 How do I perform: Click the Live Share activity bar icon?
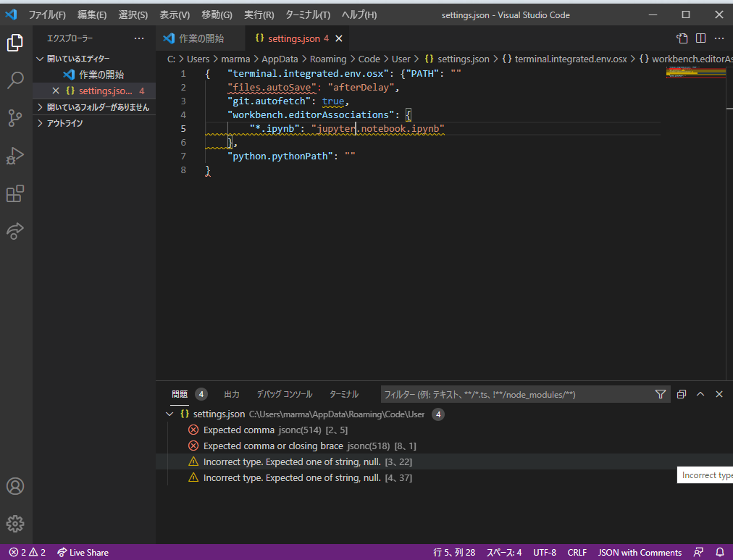coord(15,231)
